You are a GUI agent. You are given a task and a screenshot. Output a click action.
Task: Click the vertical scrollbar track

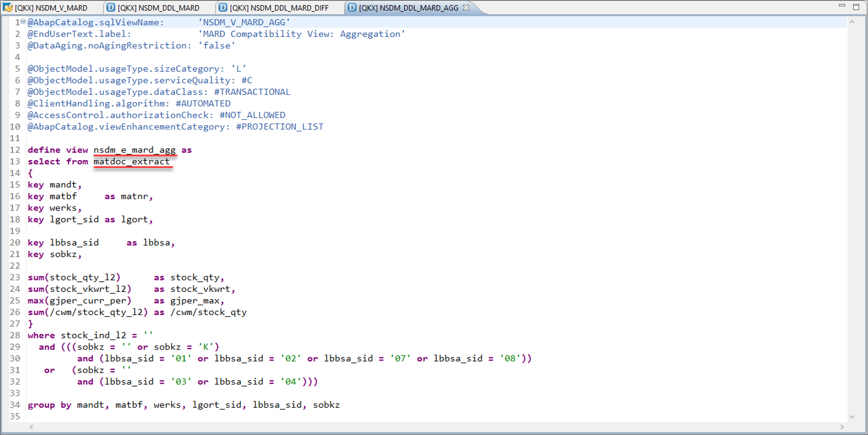tap(853, 219)
